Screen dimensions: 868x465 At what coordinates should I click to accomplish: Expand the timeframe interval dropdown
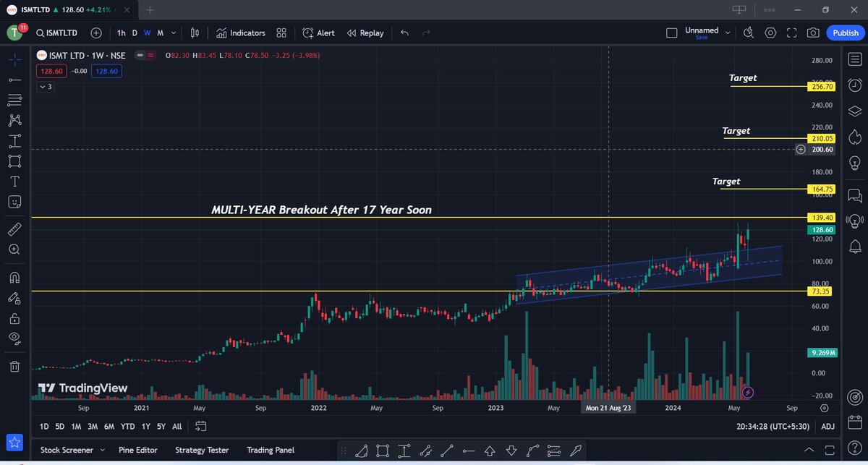coord(174,33)
